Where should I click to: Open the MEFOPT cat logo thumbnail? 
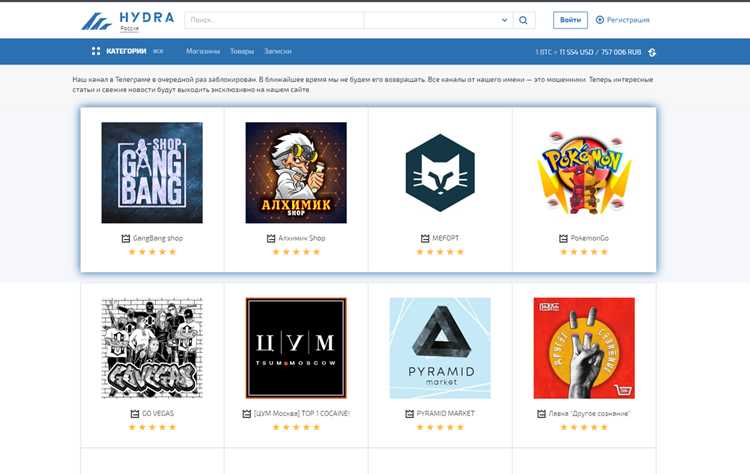point(440,173)
